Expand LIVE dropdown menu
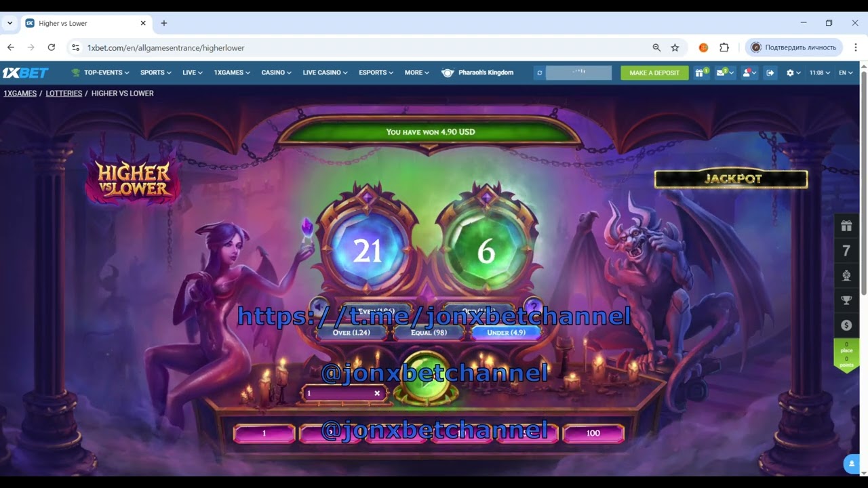Image resolution: width=868 pixels, height=488 pixels. point(192,73)
